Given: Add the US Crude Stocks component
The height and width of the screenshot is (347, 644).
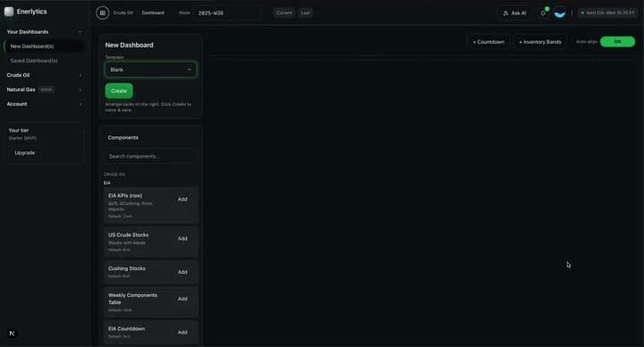Looking at the screenshot, I should click(x=182, y=239).
